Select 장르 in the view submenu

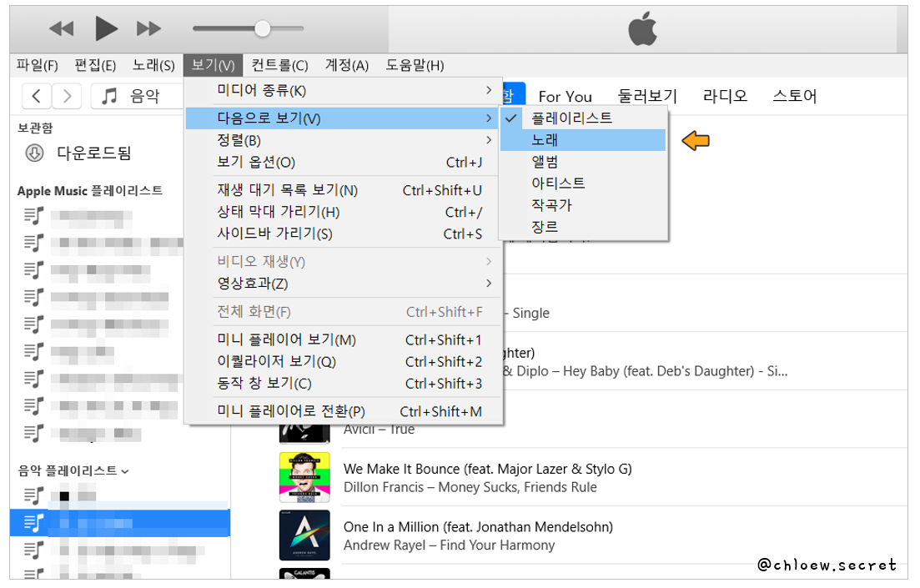pyautogui.click(x=583, y=227)
